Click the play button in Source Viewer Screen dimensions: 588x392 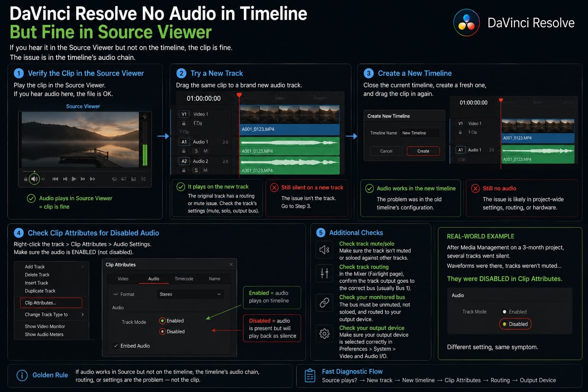tap(74, 179)
